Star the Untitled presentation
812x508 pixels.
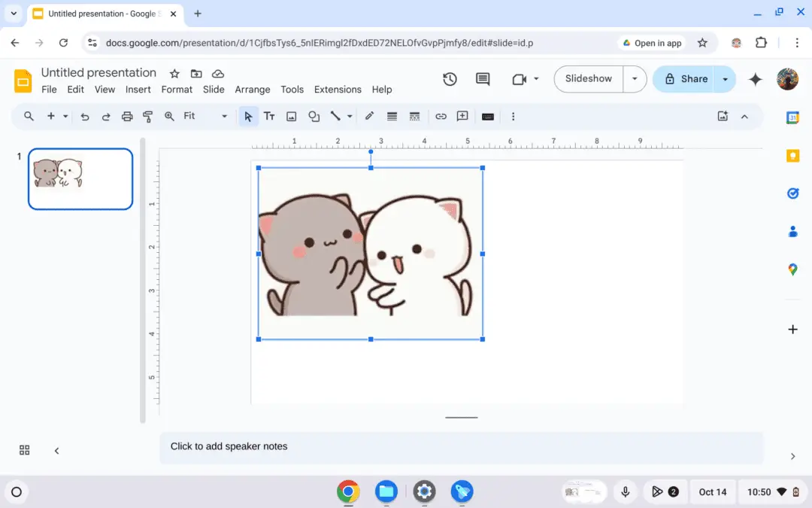(174, 73)
